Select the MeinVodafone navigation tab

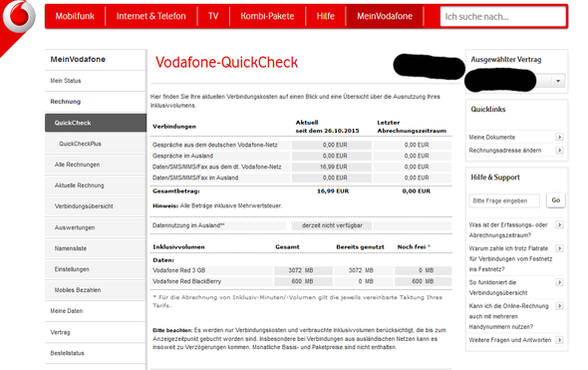[x=385, y=16]
